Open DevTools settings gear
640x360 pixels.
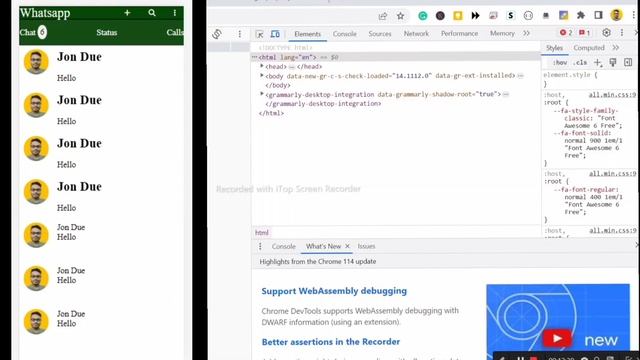click(x=607, y=33)
